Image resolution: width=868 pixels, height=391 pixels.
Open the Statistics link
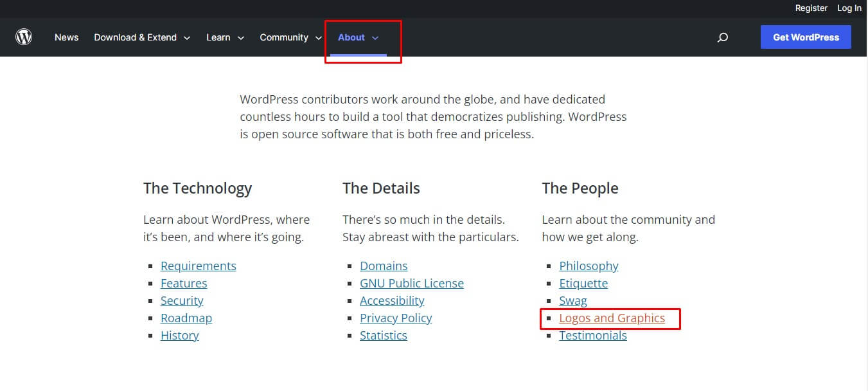click(x=384, y=335)
